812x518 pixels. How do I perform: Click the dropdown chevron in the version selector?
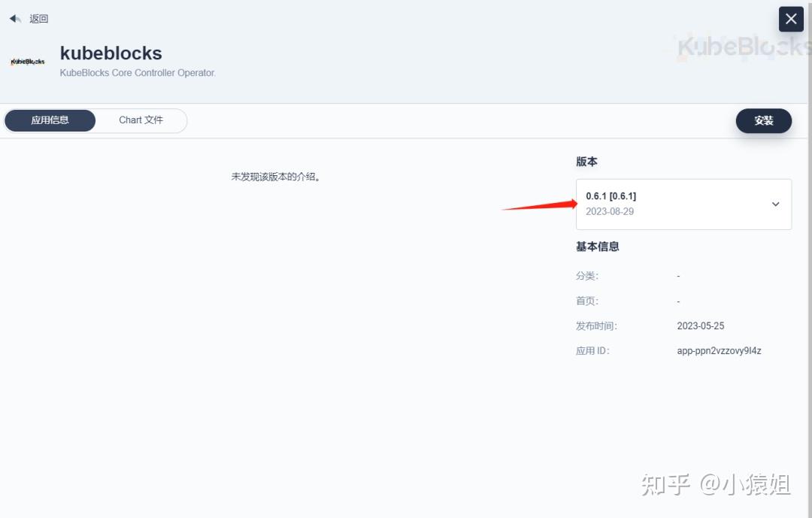[775, 204]
